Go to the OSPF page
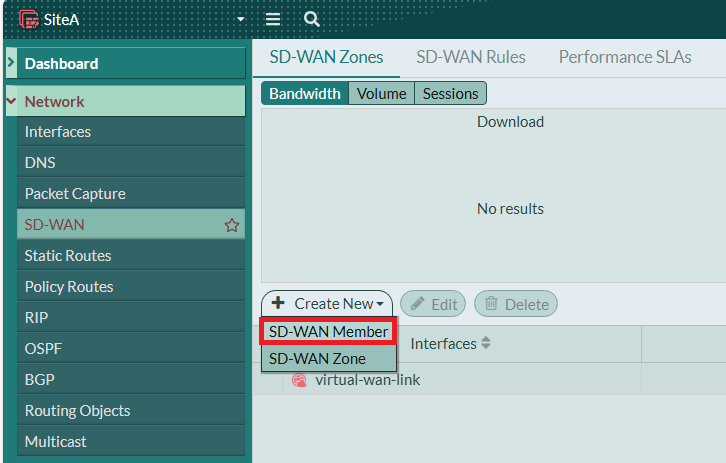 click(131, 349)
